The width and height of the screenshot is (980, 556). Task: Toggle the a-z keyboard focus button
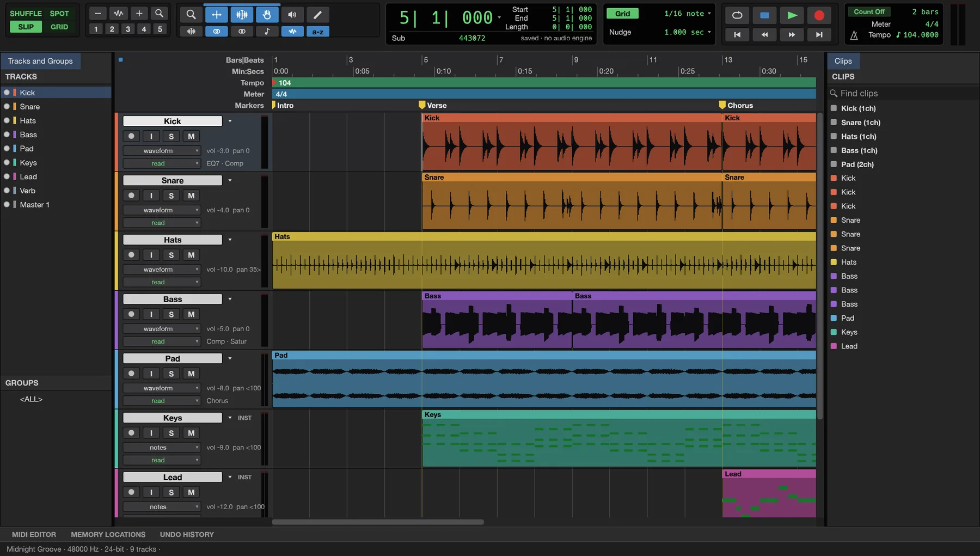[318, 32]
